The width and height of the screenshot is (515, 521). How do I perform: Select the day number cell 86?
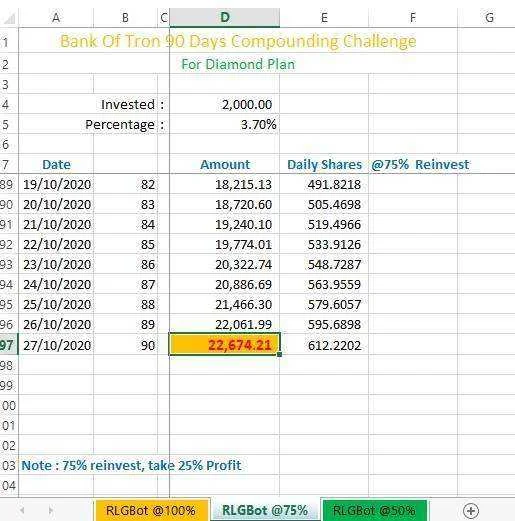coord(125,264)
